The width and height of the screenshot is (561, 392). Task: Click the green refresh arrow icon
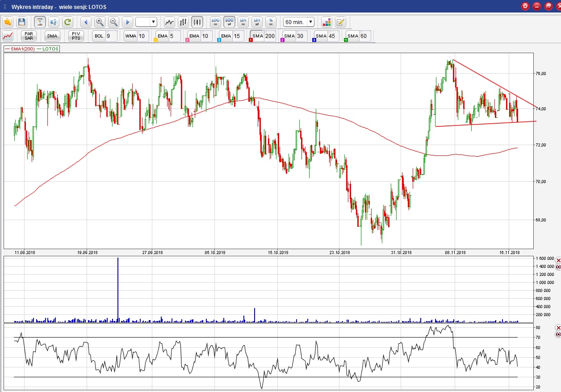pos(67,22)
